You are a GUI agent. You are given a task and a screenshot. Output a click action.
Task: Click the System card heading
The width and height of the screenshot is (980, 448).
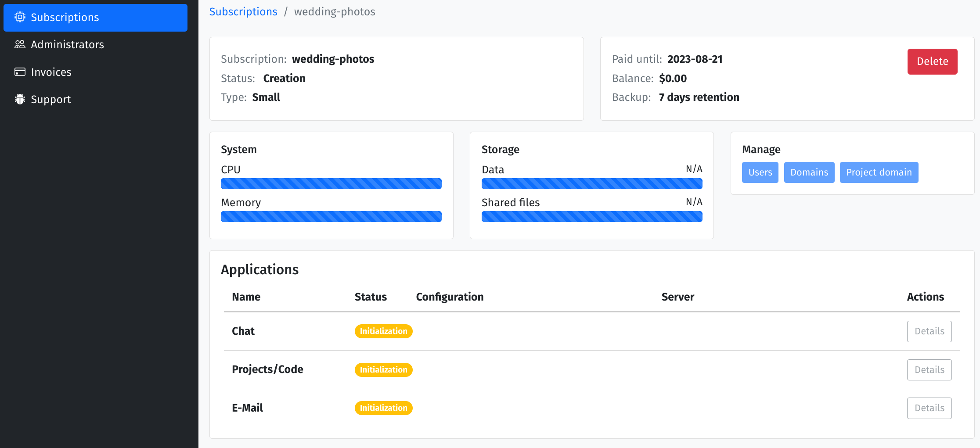click(238, 150)
